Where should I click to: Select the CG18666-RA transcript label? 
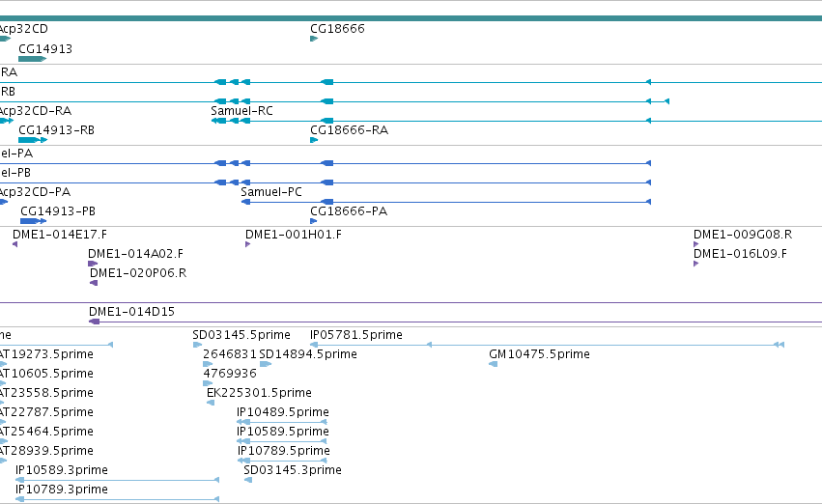[x=349, y=130]
